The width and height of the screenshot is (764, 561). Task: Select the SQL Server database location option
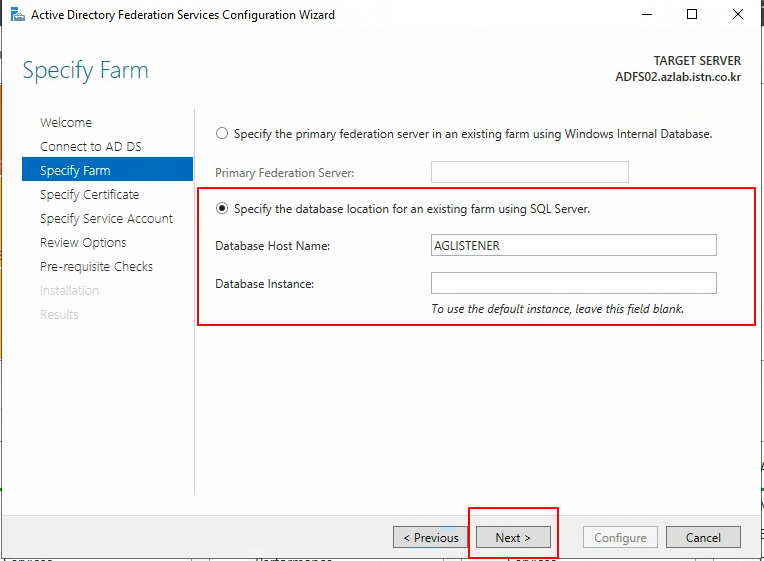point(222,209)
